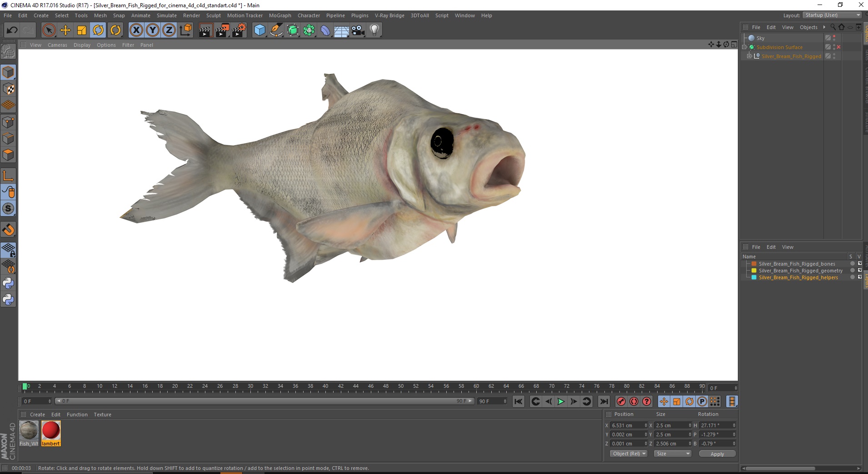This screenshot has width=868, height=474.
Task: Activate the Scale tool
Action: click(x=82, y=30)
